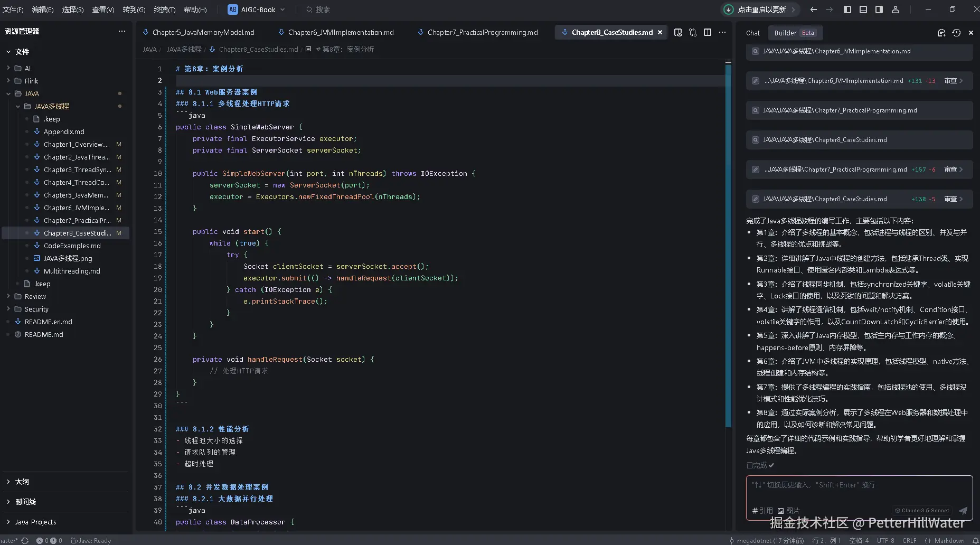The width and height of the screenshot is (980, 545).
Task: Open errors and warnings count in status bar
Action: [49, 541]
